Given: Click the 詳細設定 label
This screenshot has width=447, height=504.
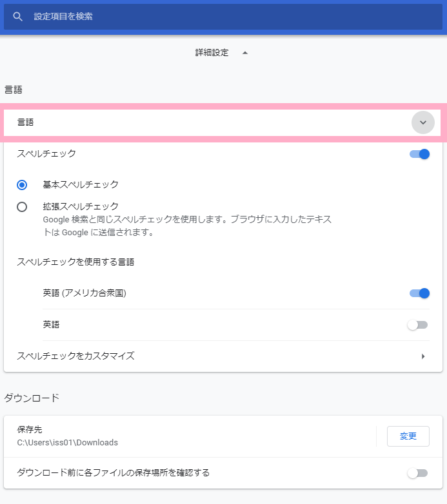Looking at the screenshot, I should coord(212,52).
